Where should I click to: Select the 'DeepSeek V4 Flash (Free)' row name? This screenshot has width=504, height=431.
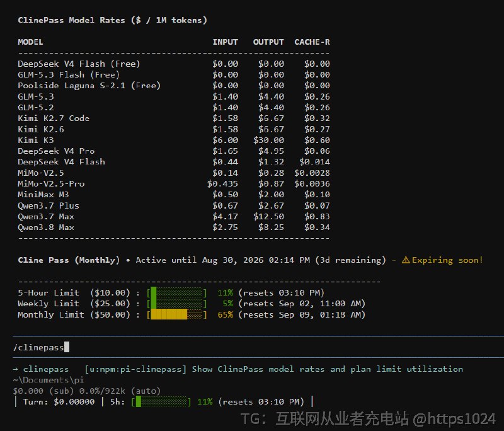[79, 64]
